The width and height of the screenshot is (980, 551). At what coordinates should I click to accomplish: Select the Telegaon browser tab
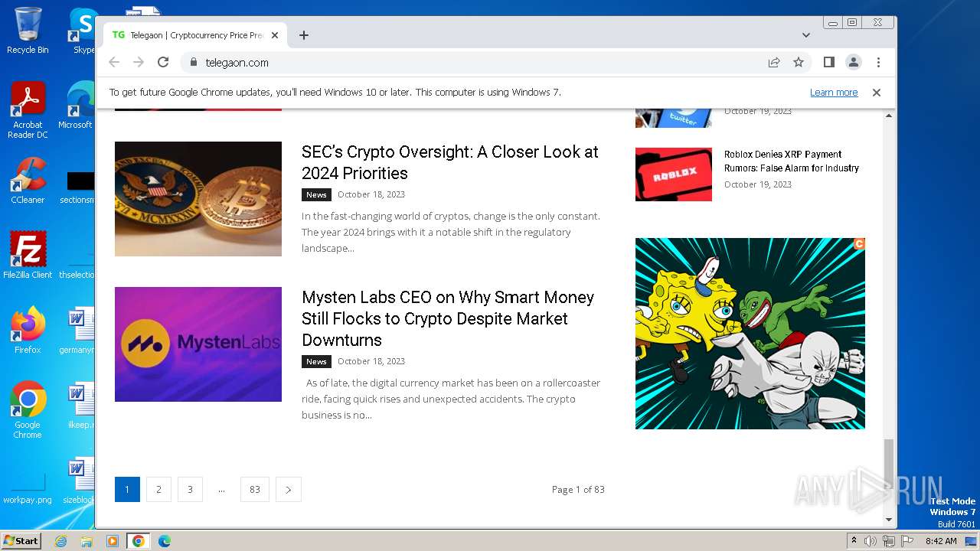tap(195, 35)
